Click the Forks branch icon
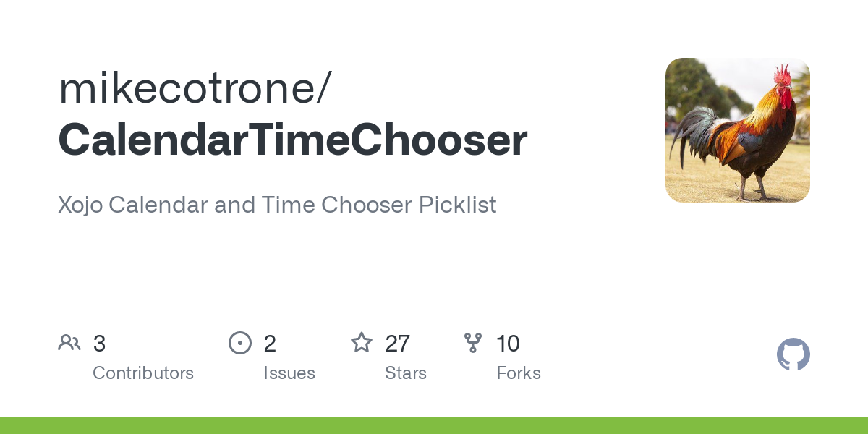This screenshot has height=434, width=868. 473,343
